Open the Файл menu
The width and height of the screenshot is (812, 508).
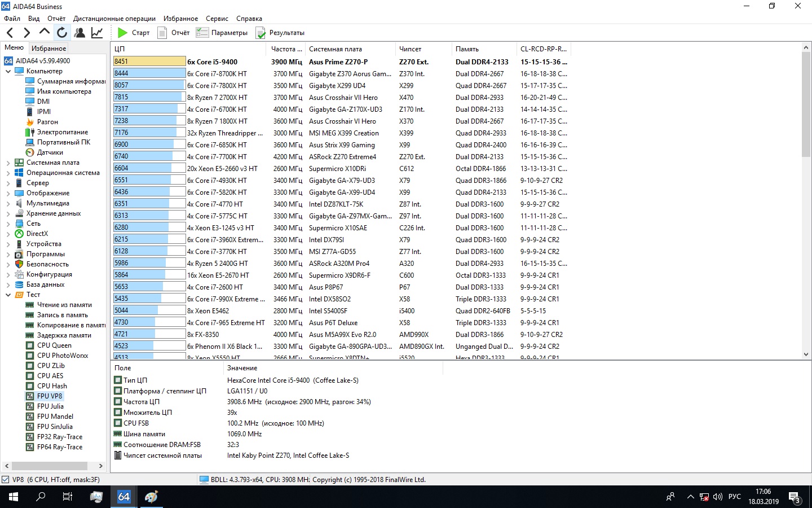[12, 19]
